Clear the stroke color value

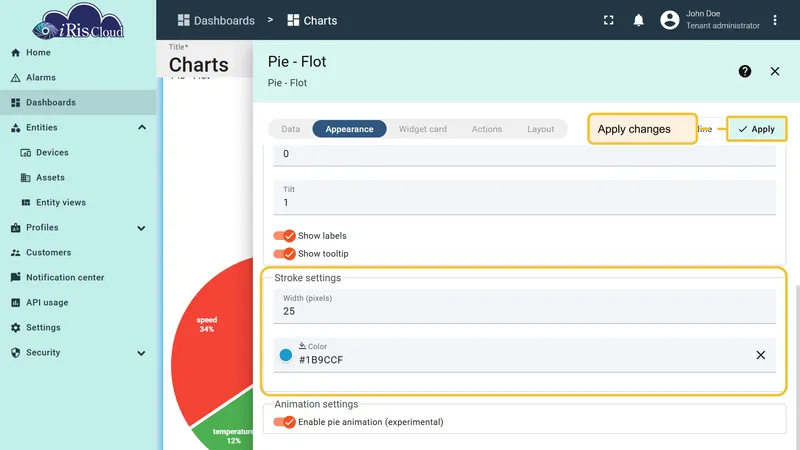coord(760,355)
